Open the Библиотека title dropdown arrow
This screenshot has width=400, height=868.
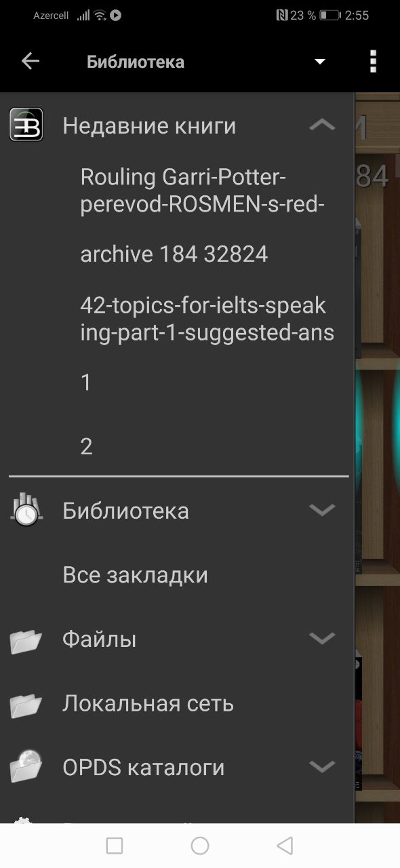[320, 62]
